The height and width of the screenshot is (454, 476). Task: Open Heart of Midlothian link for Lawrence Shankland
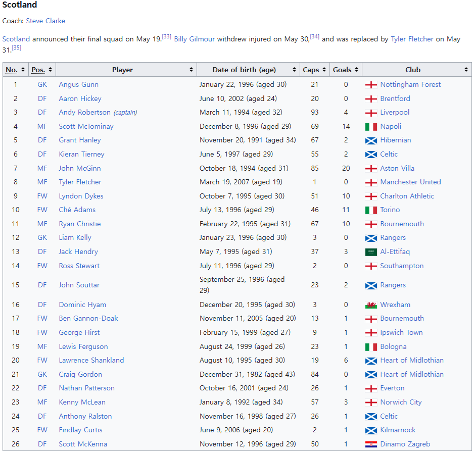(412, 361)
